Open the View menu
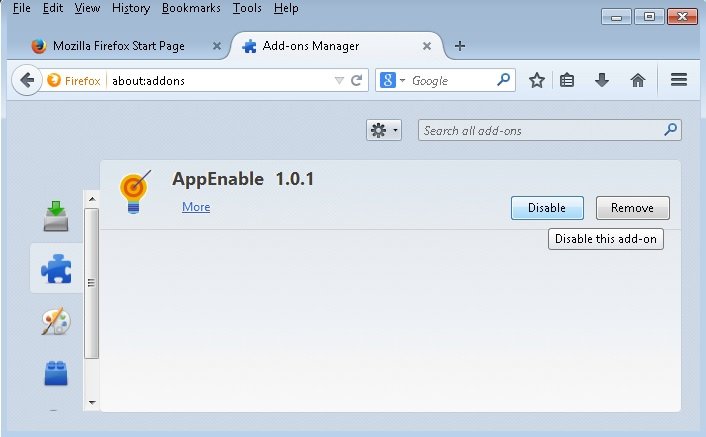 point(87,8)
